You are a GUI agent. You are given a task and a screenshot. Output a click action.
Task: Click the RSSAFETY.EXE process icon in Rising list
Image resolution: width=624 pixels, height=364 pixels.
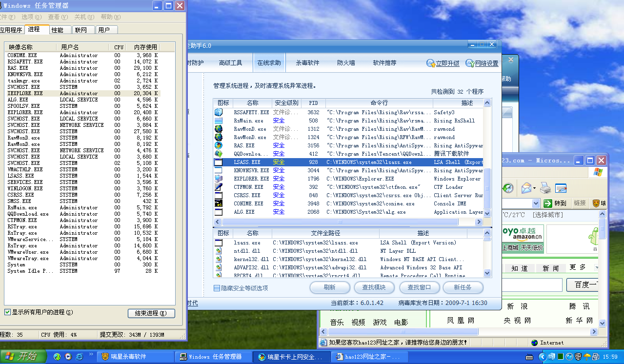(x=219, y=112)
